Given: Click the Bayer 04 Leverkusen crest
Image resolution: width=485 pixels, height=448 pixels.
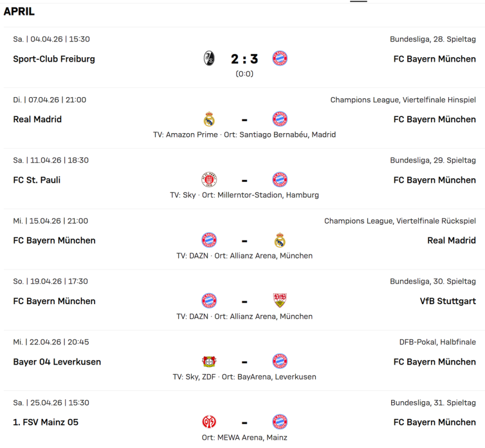Looking at the screenshot, I should (209, 362).
